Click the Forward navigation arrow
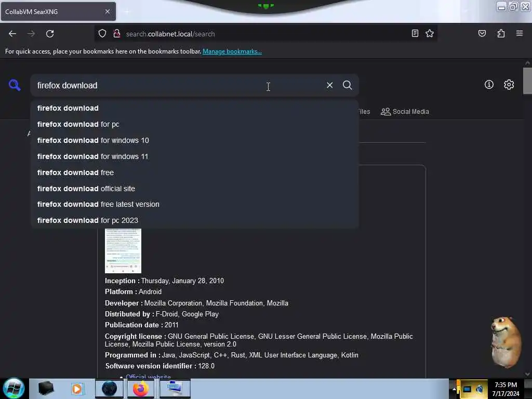 [31, 34]
